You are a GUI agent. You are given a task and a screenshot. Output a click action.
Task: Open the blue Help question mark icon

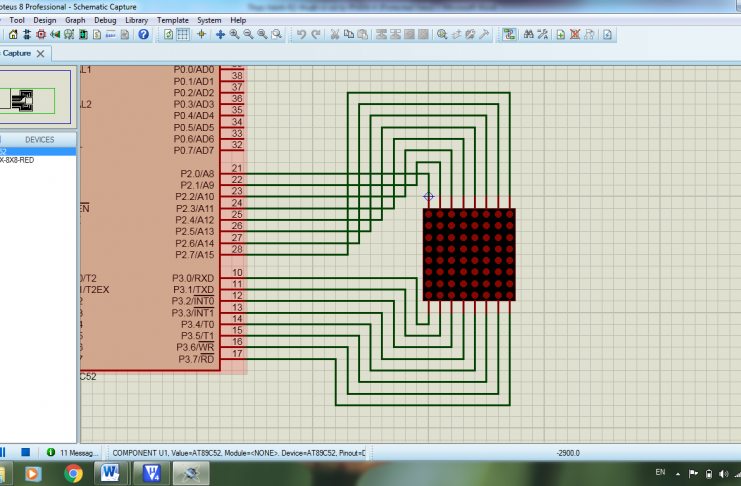click(x=144, y=35)
